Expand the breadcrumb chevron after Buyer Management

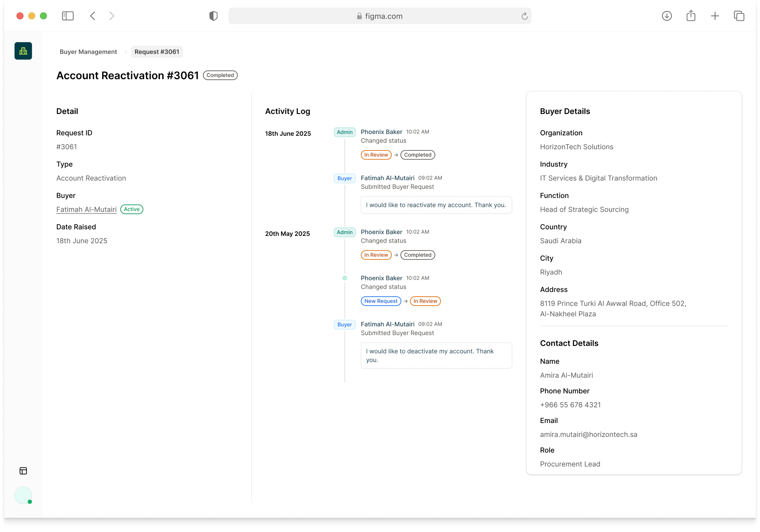(126, 52)
